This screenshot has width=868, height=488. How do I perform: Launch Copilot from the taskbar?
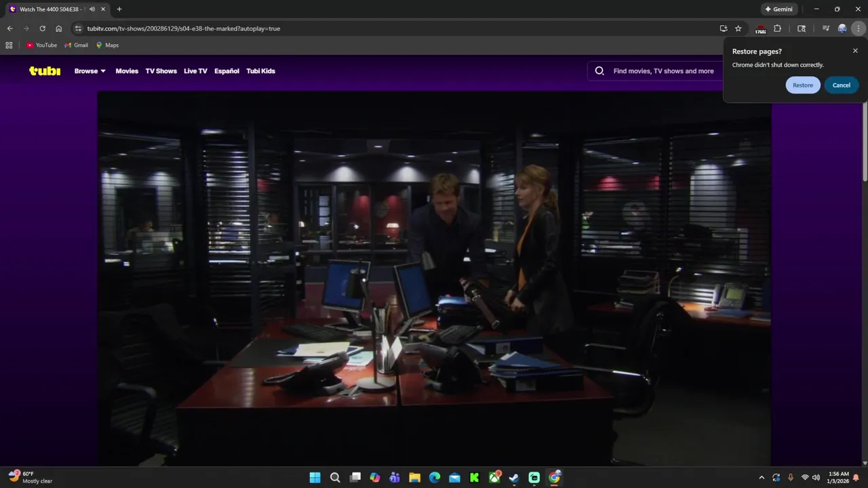pos(375,477)
